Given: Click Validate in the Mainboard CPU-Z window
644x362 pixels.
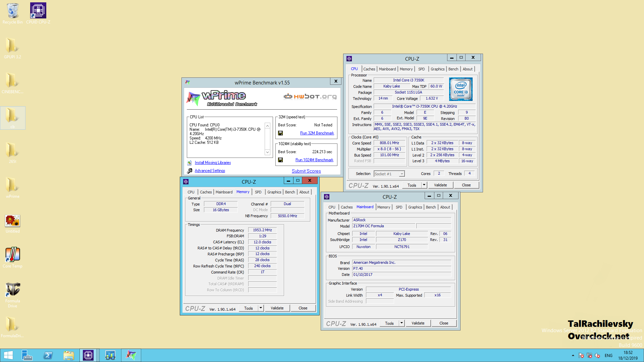Looking at the screenshot, I should pyautogui.click(x=418, y=323).
